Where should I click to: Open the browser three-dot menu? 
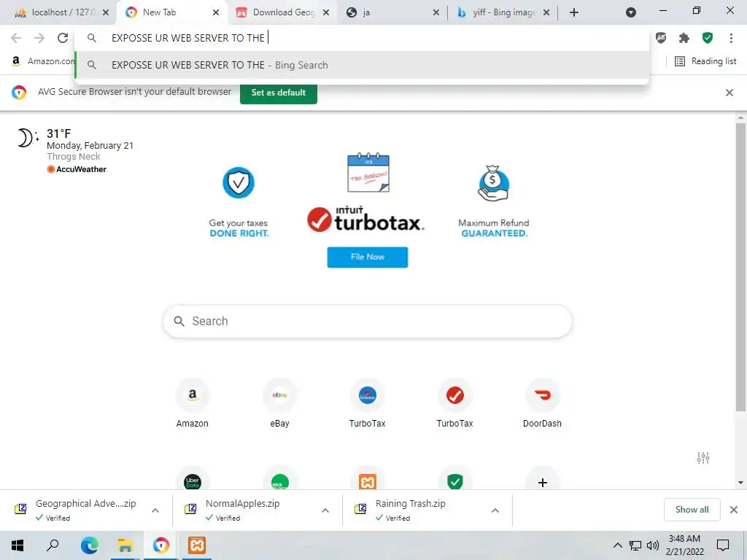[731, 38]
